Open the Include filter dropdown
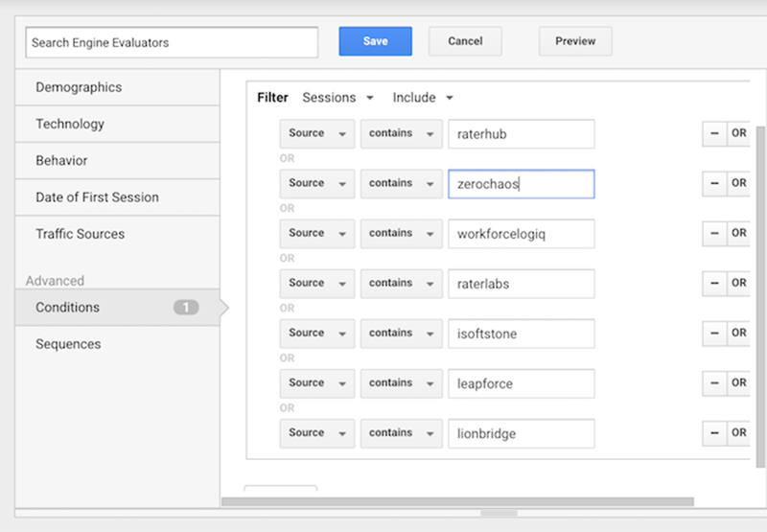The image size is (767, 532). tap(423, 98)
